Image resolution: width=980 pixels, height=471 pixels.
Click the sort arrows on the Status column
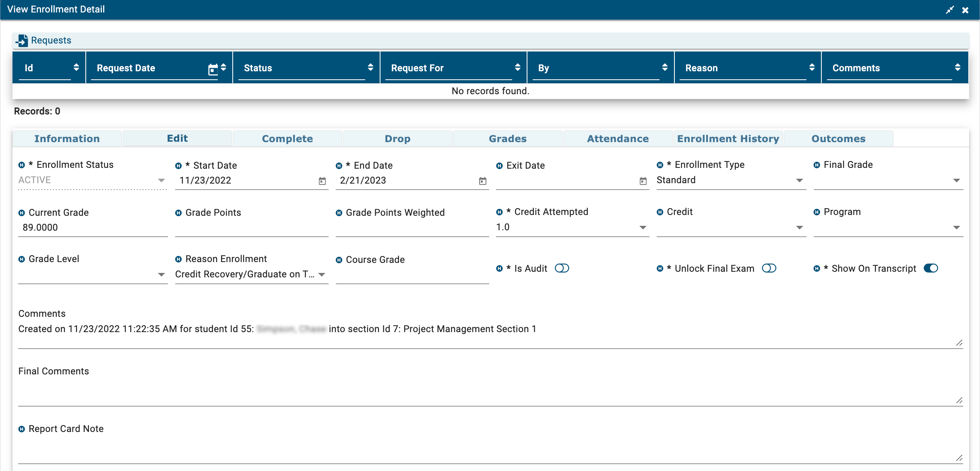pos(370,68)
